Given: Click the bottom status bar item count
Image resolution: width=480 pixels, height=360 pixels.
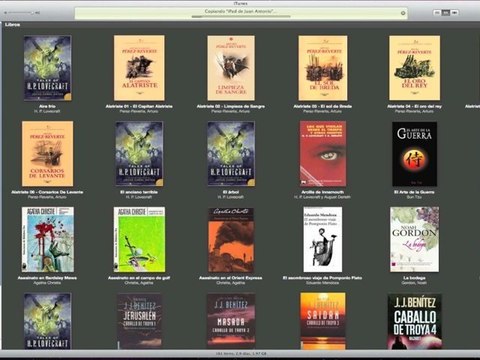Looking at the screenshot, I should click(241, 354).
